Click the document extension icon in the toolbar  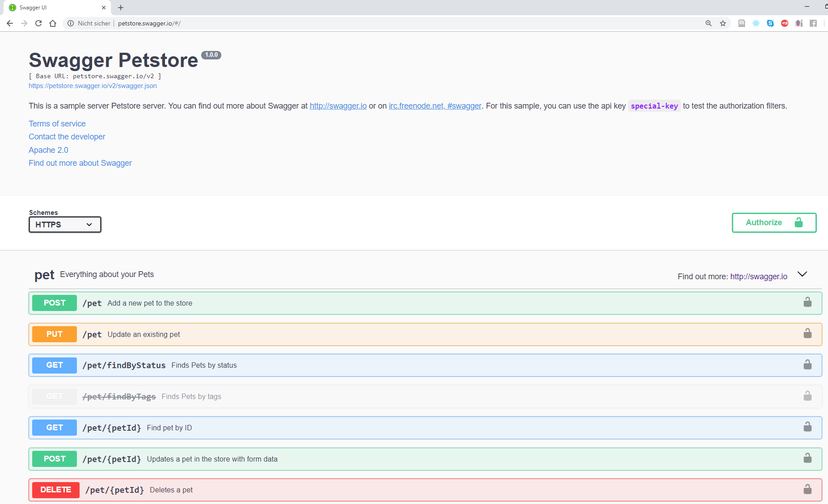coord(742,23)
